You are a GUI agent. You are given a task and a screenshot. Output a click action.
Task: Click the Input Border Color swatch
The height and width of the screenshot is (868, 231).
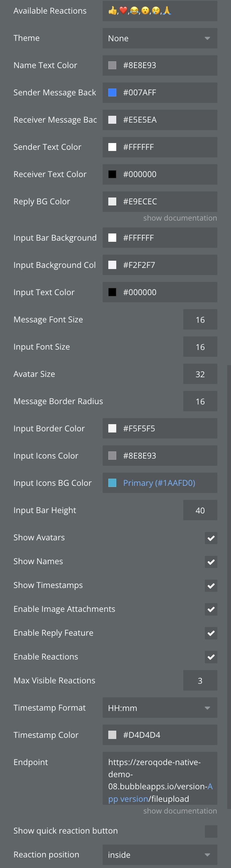pyautogui.click(x=112, y=429)
